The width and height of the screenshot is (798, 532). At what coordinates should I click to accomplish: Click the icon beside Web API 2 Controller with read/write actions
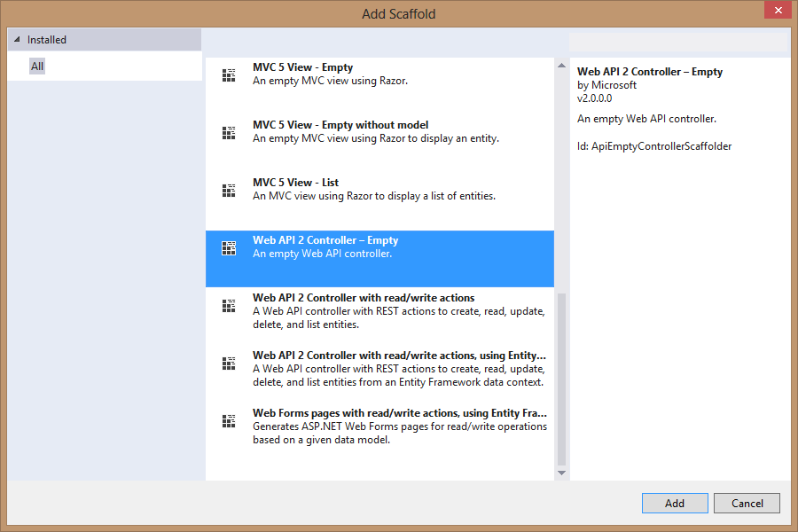pos(229,305)
